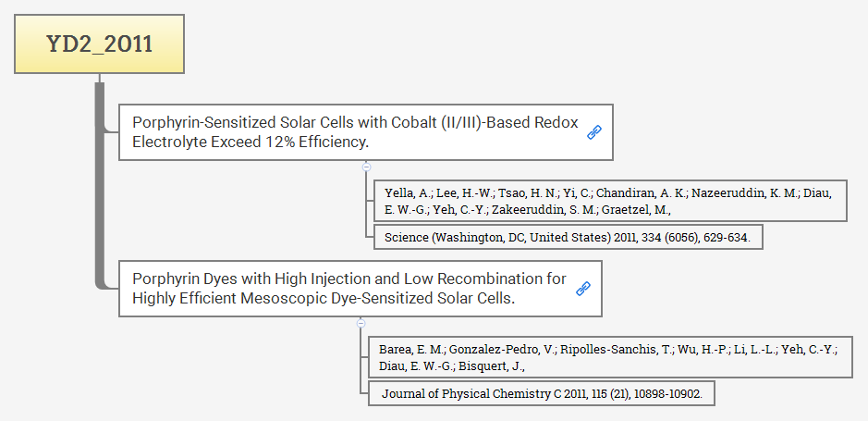
Task: Collapse subtopics under Porphyrin Dyes topic
Action: coord(361,323)
